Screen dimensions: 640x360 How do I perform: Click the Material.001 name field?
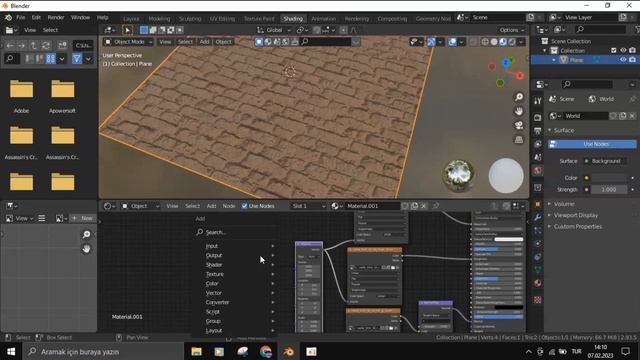pyautogui.click(x=372, y=206)
